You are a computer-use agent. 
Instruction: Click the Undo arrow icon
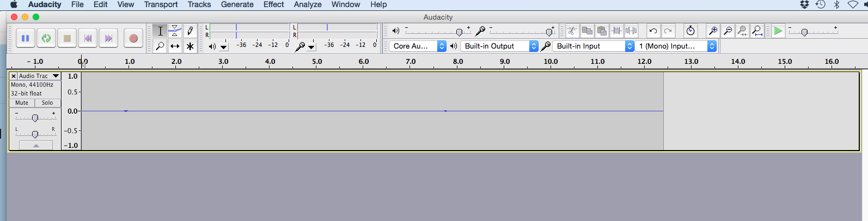(653, 31)
